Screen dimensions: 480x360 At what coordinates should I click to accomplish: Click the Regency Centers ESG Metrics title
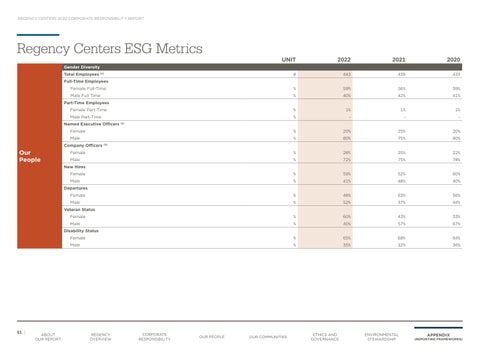coord(110,49)
